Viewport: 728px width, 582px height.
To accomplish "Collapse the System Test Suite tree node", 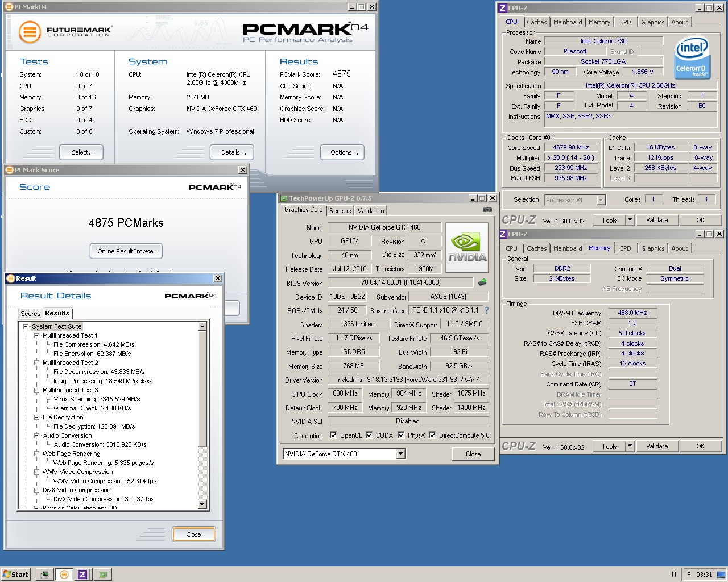I will [x=26, y=326].
